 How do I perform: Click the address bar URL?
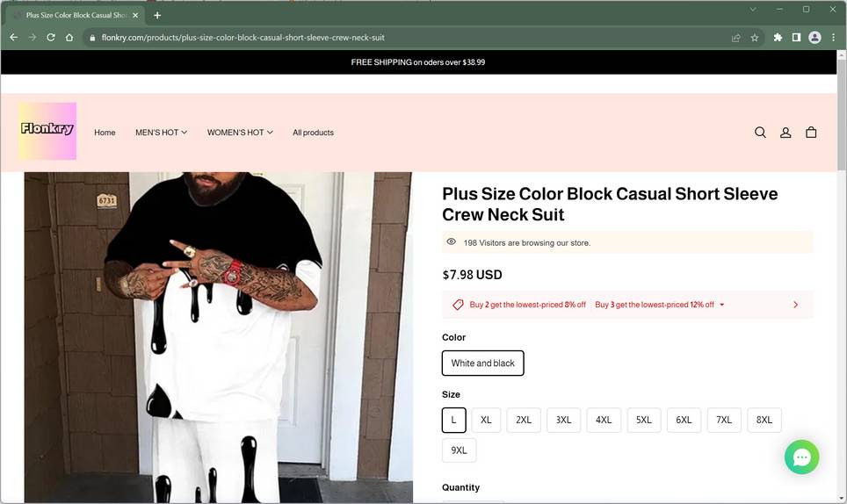click(x=243, y=38)
